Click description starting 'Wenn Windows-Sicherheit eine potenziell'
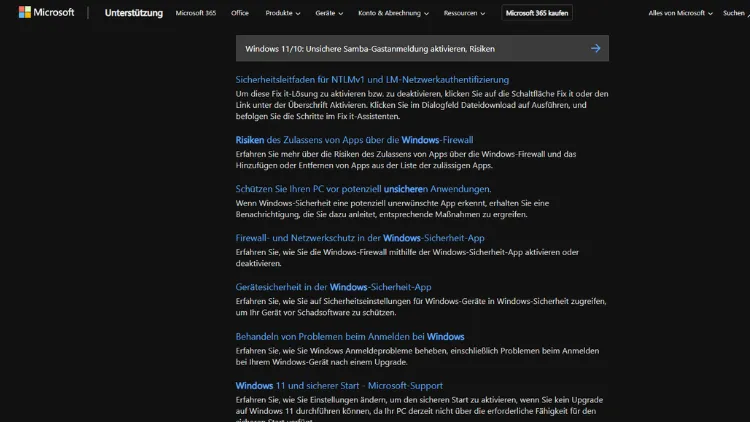 coord(392,209)
